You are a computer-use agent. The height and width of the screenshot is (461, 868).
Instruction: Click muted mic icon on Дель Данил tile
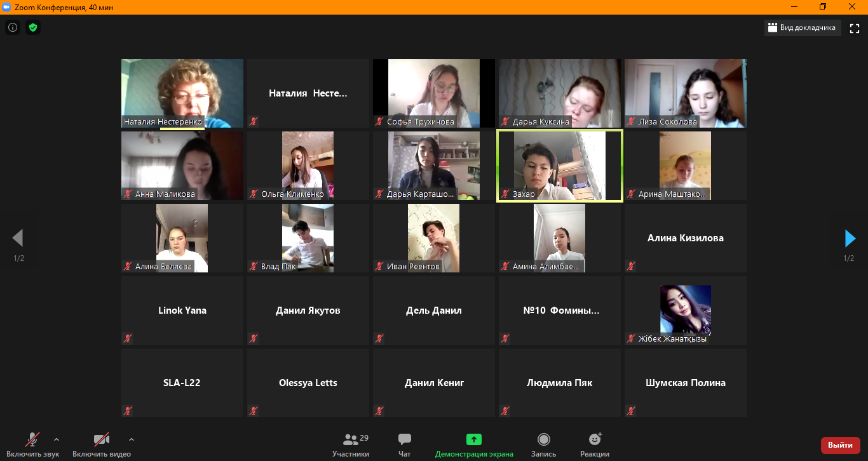[x=380, y=339]
